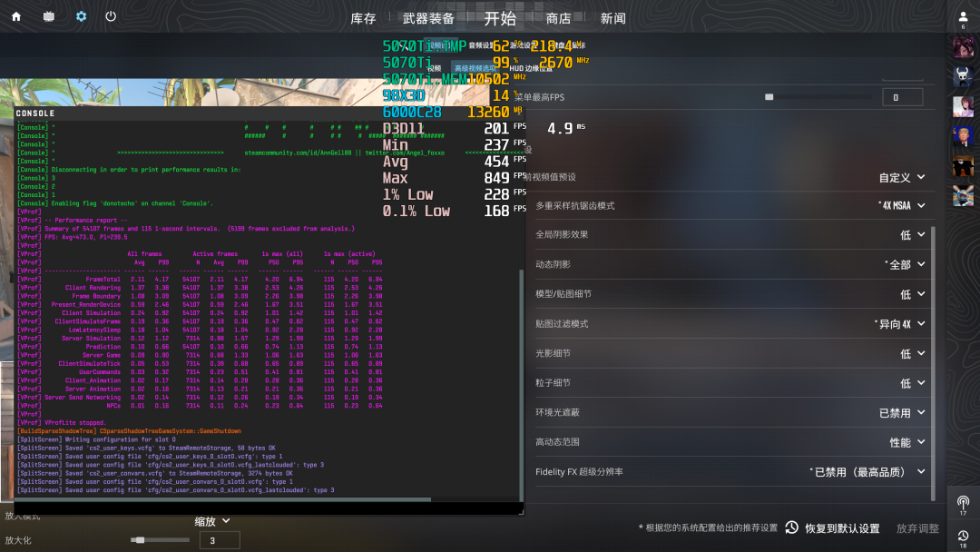Select the purple-haired anime friend avatar

click(963, 47)
